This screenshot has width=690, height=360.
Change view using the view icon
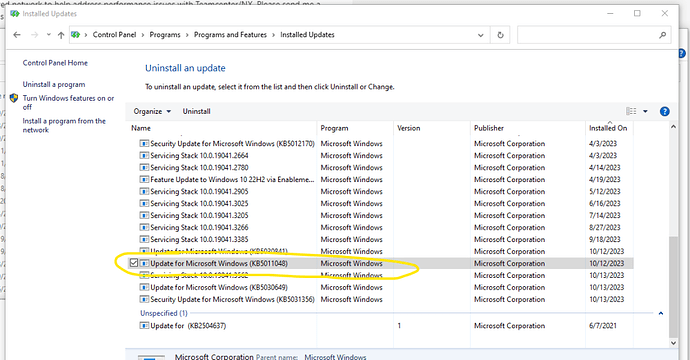[x=631, y=111]
